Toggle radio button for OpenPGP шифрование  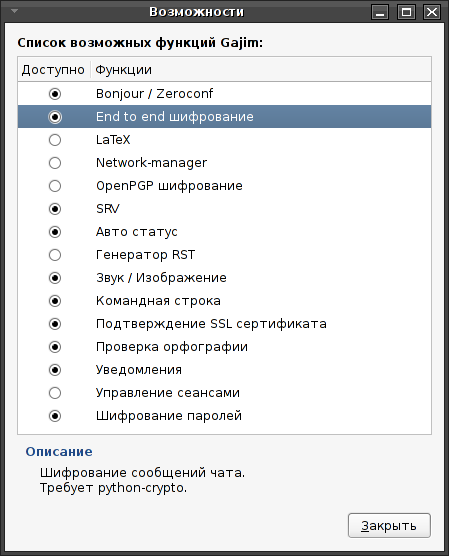click(55, 186)
